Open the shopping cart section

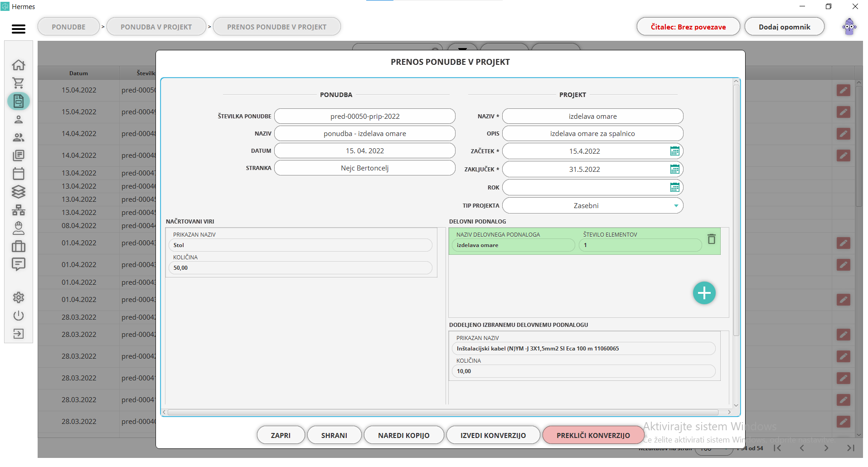tap(19, 83)
